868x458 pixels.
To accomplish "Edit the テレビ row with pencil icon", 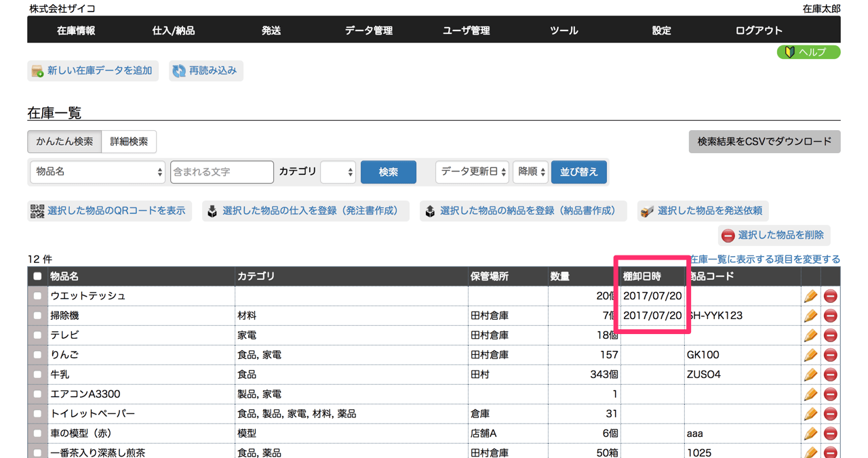I will (x=810, y=335).
